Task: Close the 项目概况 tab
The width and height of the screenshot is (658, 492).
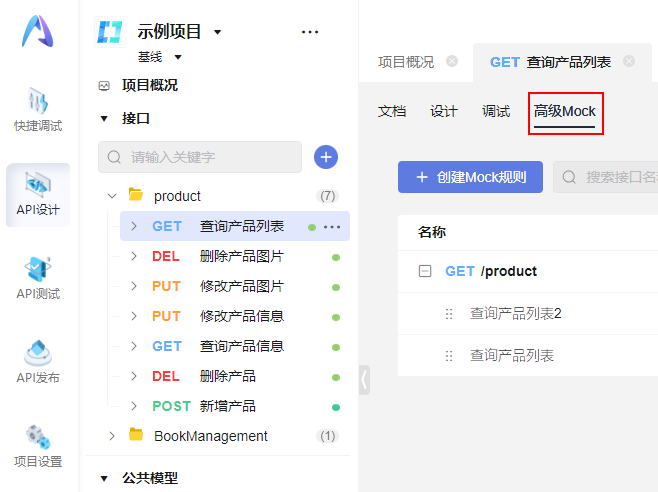Action: coord(452,61)
